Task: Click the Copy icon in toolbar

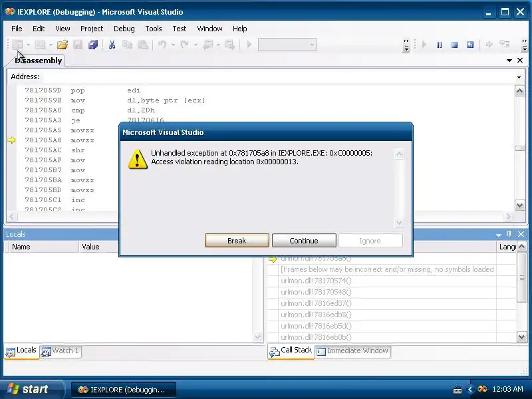Action: (127, 45)
